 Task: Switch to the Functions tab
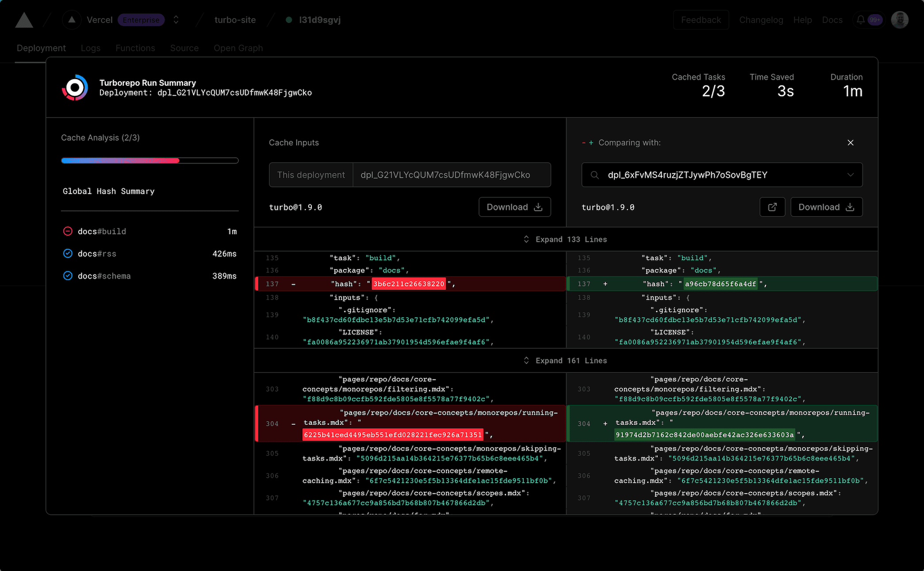pyautogui.click(x=135, y=48)
